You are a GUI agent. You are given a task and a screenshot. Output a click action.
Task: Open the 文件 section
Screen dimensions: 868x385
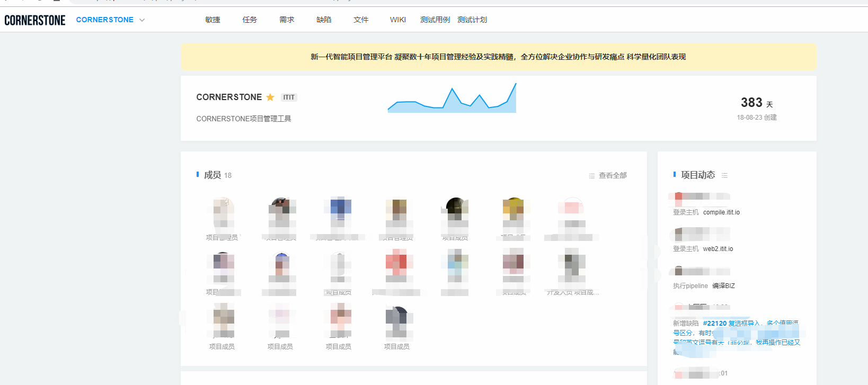tap(361, 20)
